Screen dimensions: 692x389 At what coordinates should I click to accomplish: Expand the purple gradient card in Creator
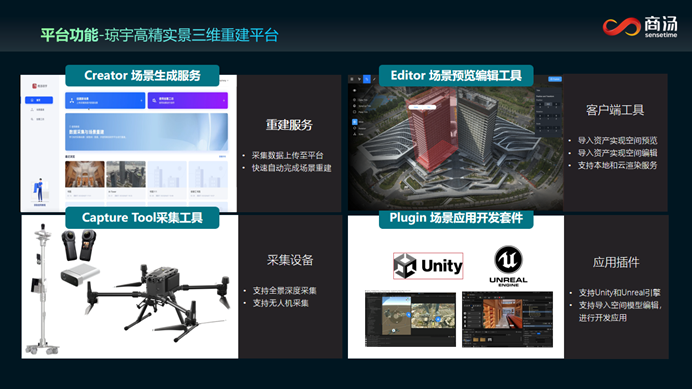click(x=188, y=101)
